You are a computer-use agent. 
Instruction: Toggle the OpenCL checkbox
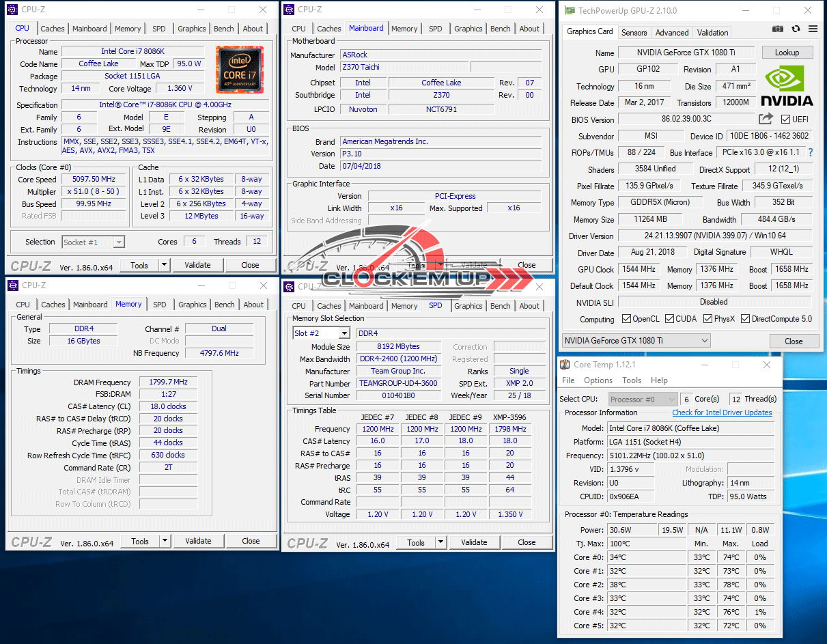pyautogui.click(x=626, y=319)
